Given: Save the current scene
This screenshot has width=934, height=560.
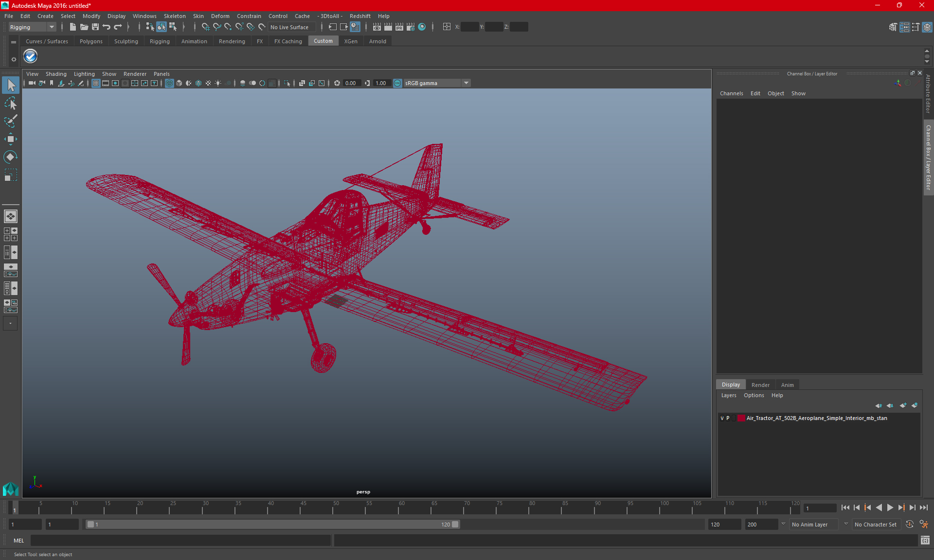Looking at the screenshot, I should (95, 27).
